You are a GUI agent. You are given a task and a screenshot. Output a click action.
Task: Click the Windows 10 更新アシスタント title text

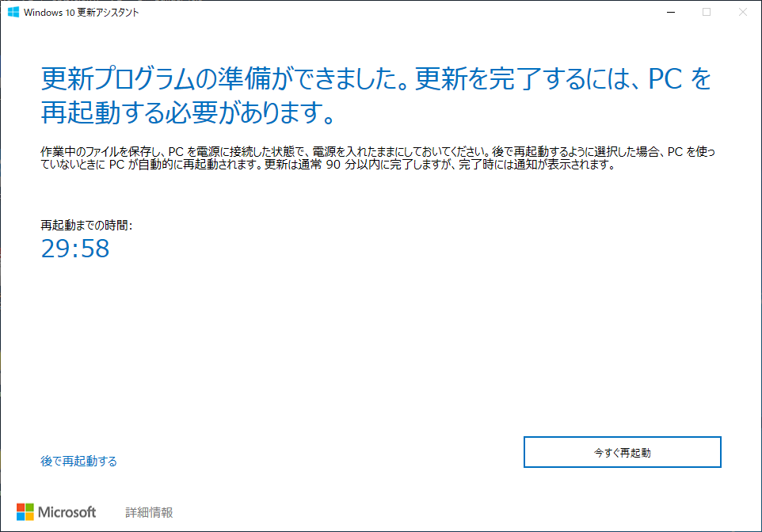coord(81,13)
